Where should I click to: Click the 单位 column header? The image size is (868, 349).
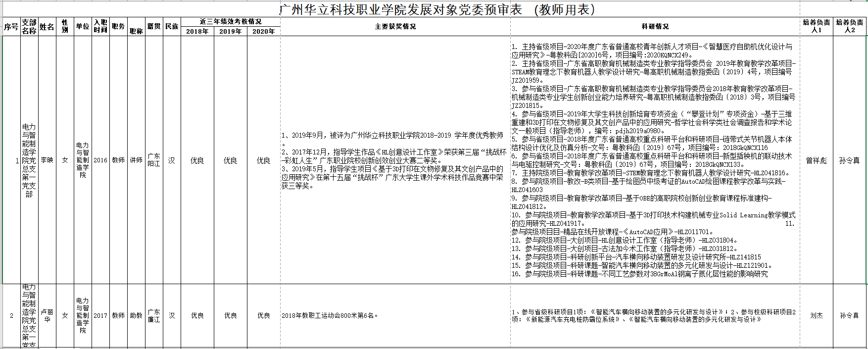[83, 27]
